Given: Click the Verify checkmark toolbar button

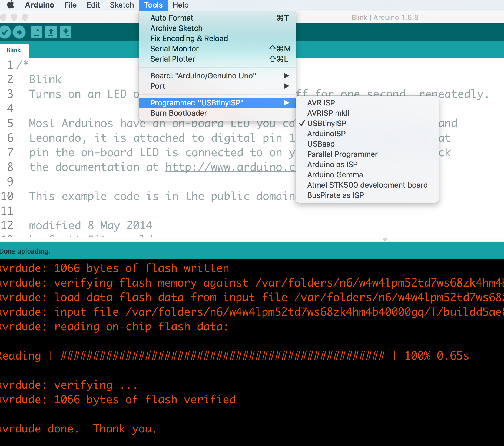Looking at the screenshot, I should (x=5, y=32).
